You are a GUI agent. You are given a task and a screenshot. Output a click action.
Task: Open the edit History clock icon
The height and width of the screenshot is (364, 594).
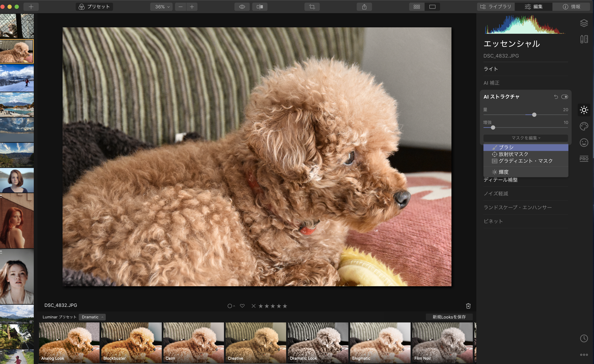click(584, 338)
